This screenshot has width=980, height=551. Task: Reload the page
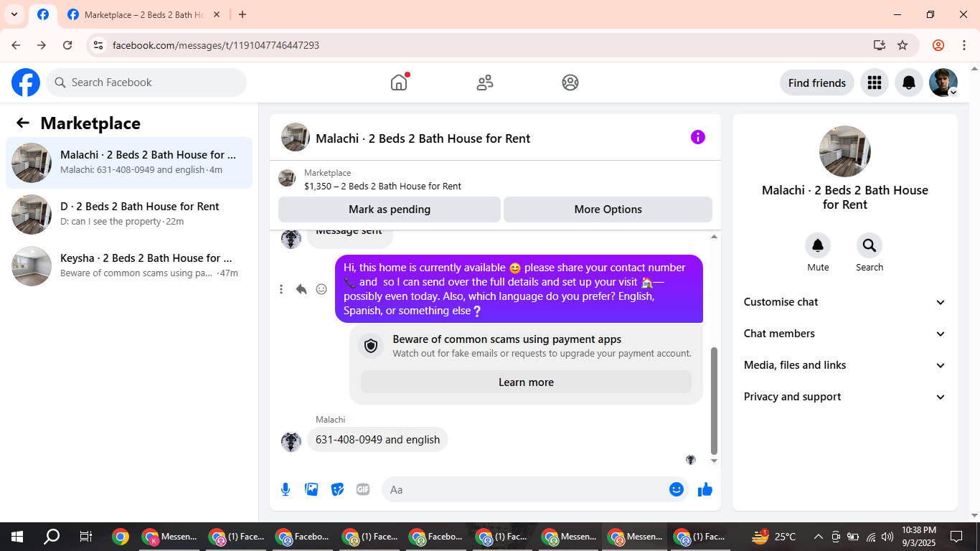[x=67, y=45]
